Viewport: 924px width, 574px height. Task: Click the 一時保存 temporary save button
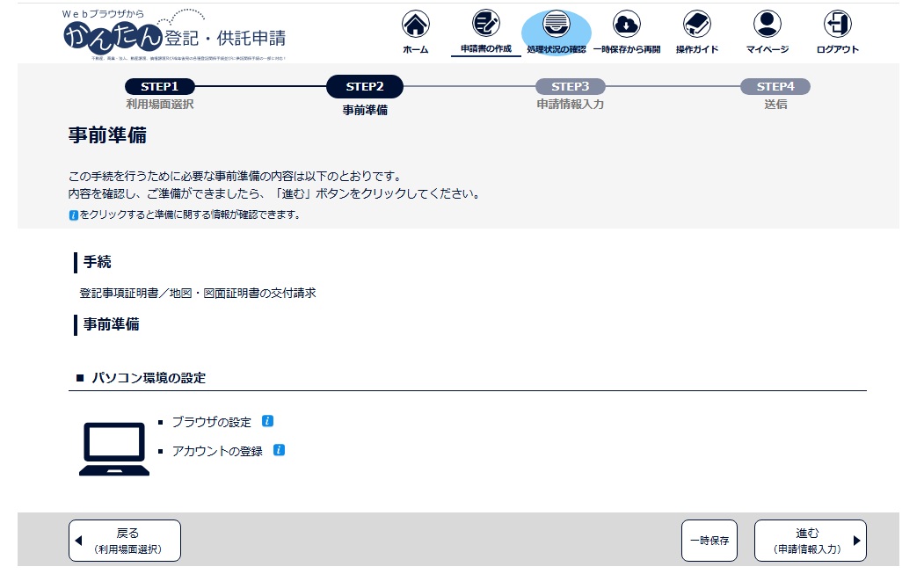[x=709, y=540]
